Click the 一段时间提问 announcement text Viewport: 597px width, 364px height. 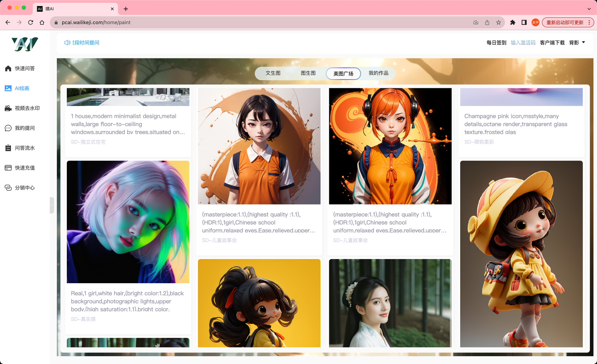coord(86,43)
